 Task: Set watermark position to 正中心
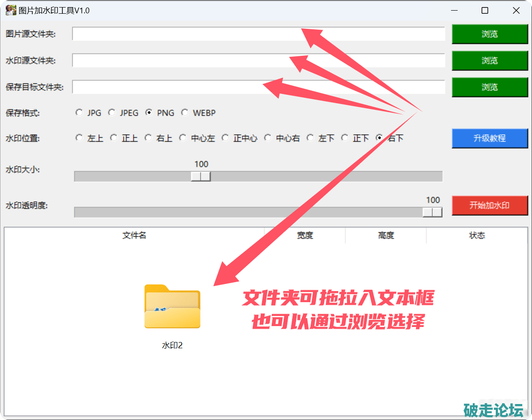[x=225, y=138]
